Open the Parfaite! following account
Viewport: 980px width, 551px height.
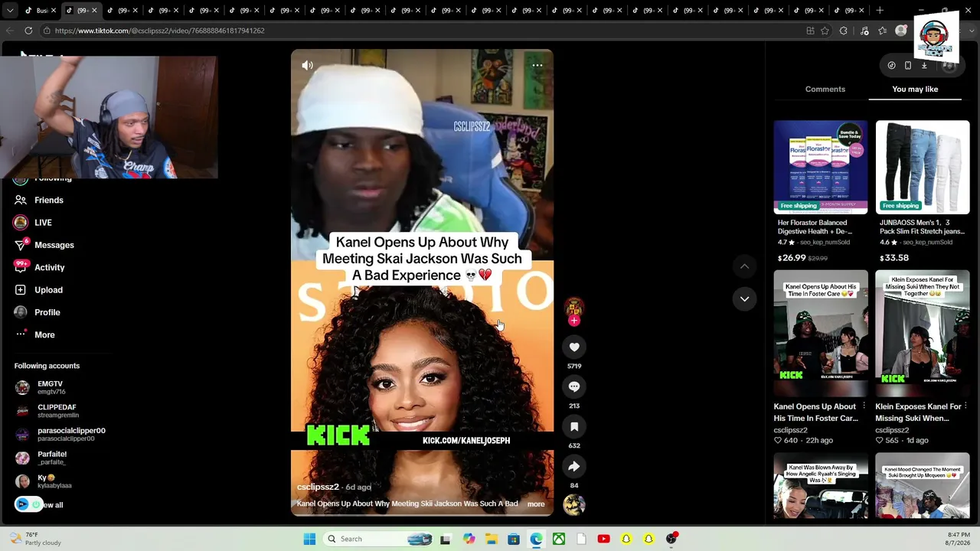[x=52, y=458]
